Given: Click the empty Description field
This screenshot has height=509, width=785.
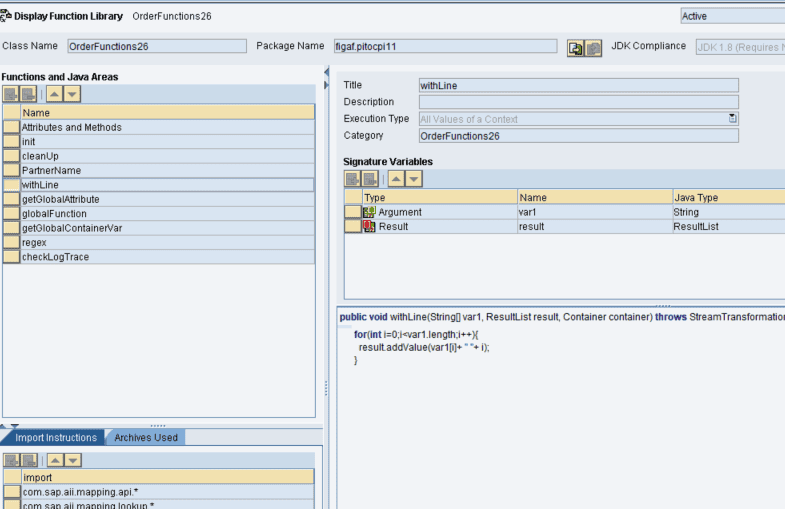Looking at the screenshot, I should (x=579, y=102).
